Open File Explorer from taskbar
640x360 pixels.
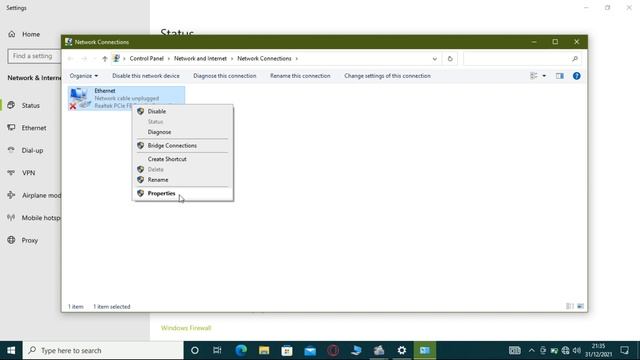264,350
